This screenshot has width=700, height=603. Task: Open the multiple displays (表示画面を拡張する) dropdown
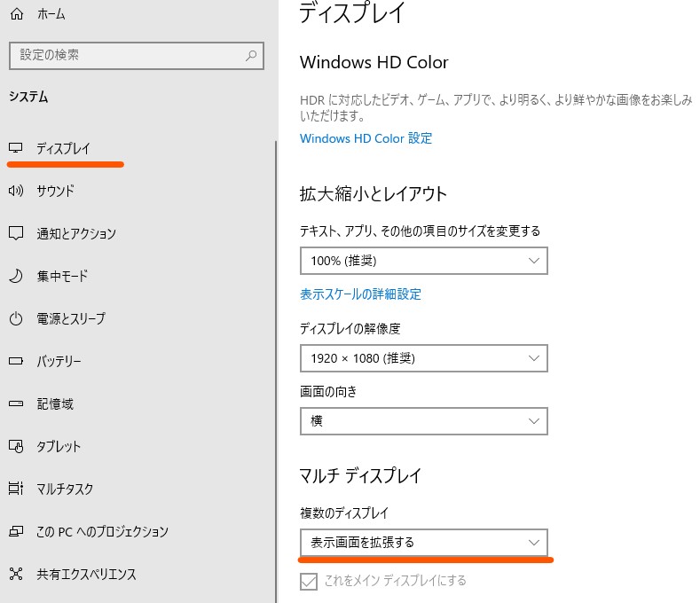pyautogui.click(x=424, y=543)
